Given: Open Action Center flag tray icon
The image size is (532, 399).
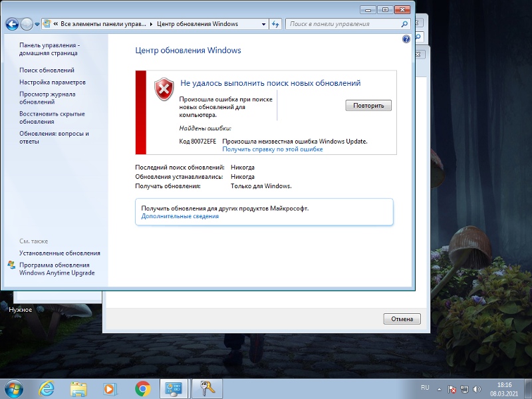Looking at the screenshot, I should [452, 389].
